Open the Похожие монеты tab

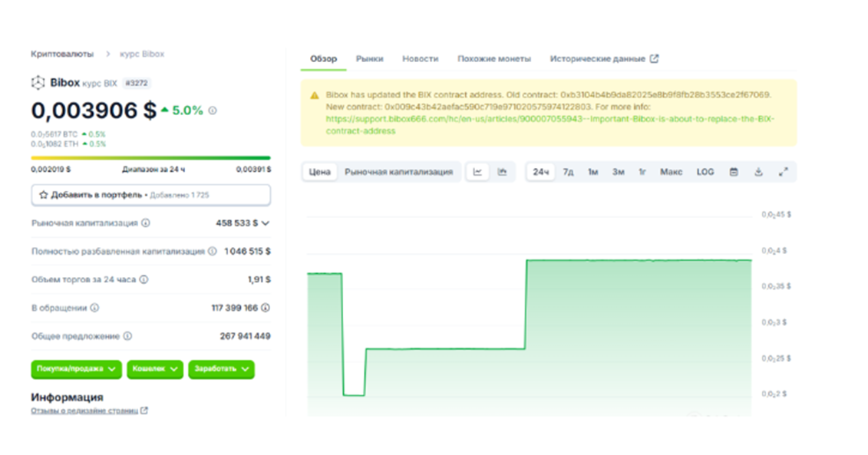point(493,58)
